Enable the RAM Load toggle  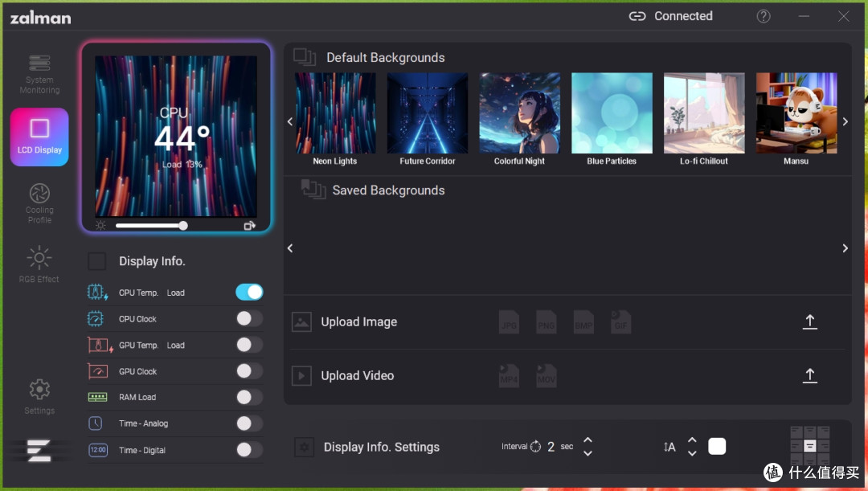coord(249,397)
